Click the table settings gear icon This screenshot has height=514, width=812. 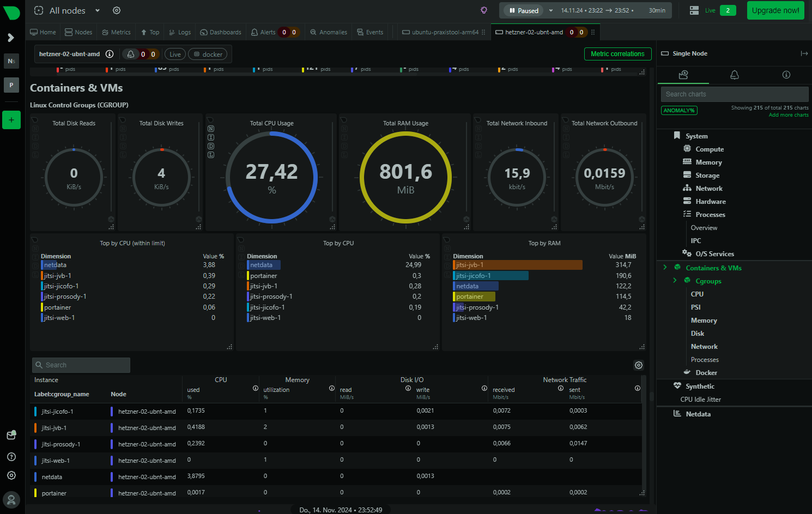[639, 365]
